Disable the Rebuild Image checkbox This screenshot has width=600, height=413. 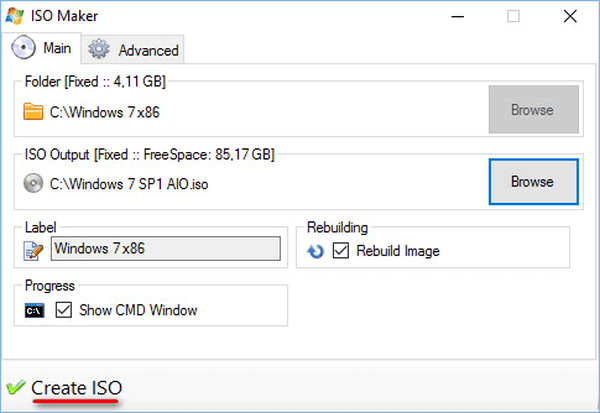(x=340, y=251)
